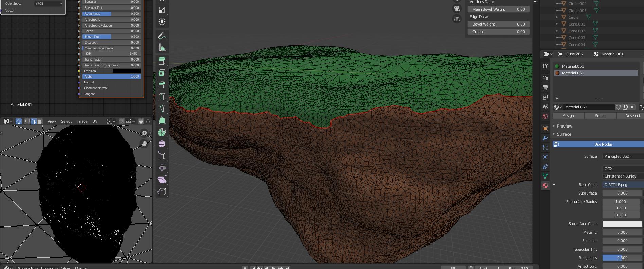Select the Measure tool
644x269 pixels.
point(162,48)
